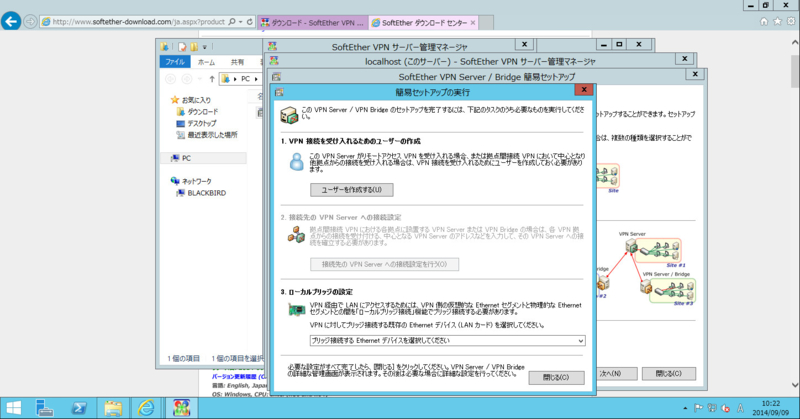Click the Explorer properties quick access icon
This screenshot has height=419, width=800.
(182, 47)
